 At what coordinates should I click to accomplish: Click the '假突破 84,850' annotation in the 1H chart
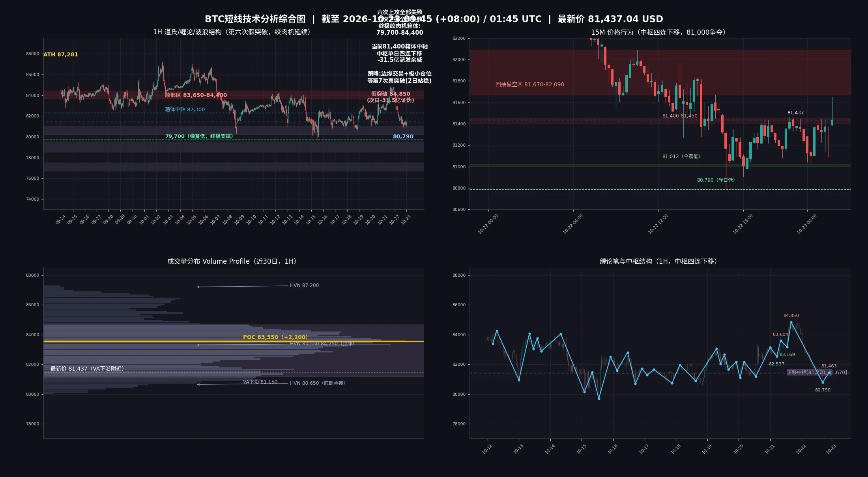391,94
